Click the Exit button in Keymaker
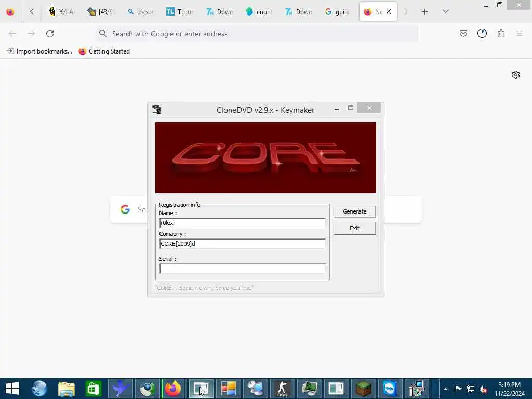Viewport: 532px width, 399px height. pos(354,228)
